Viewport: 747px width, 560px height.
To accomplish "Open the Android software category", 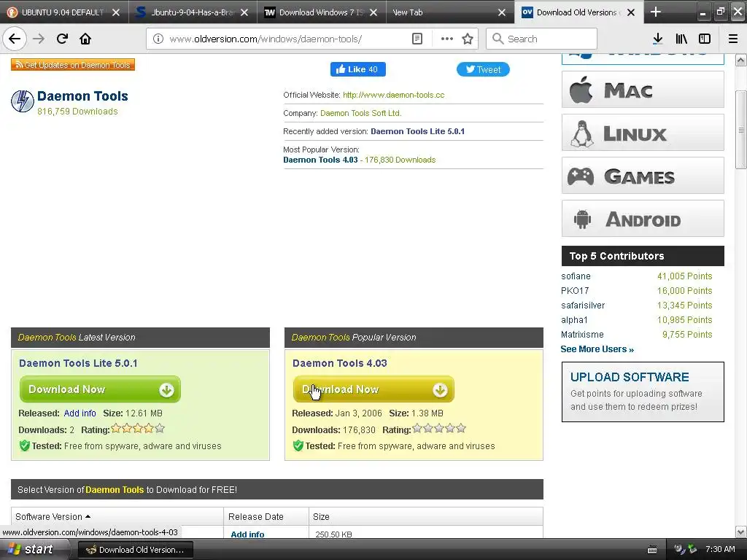I will [x=643, y=219].
